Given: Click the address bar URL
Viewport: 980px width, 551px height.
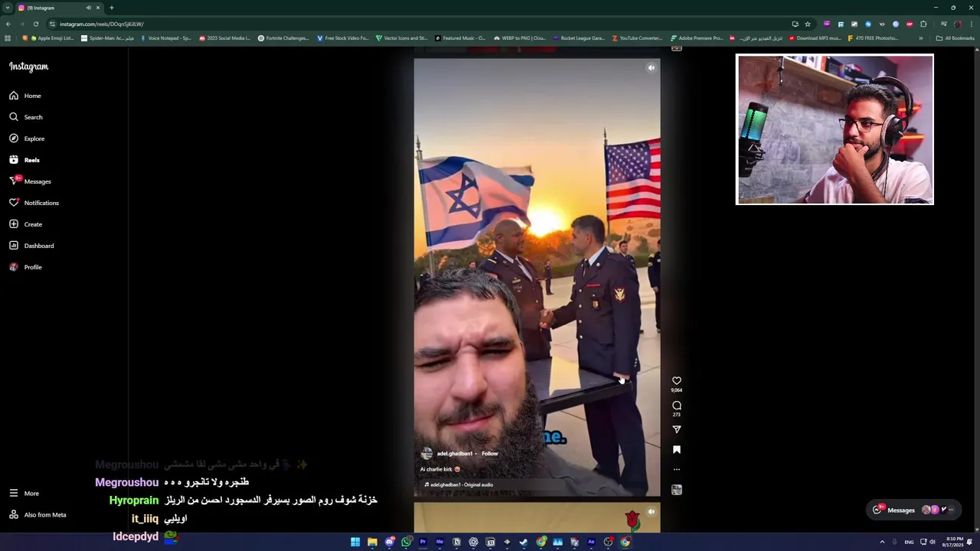Looking at the screenshot, I should (102, 24).
